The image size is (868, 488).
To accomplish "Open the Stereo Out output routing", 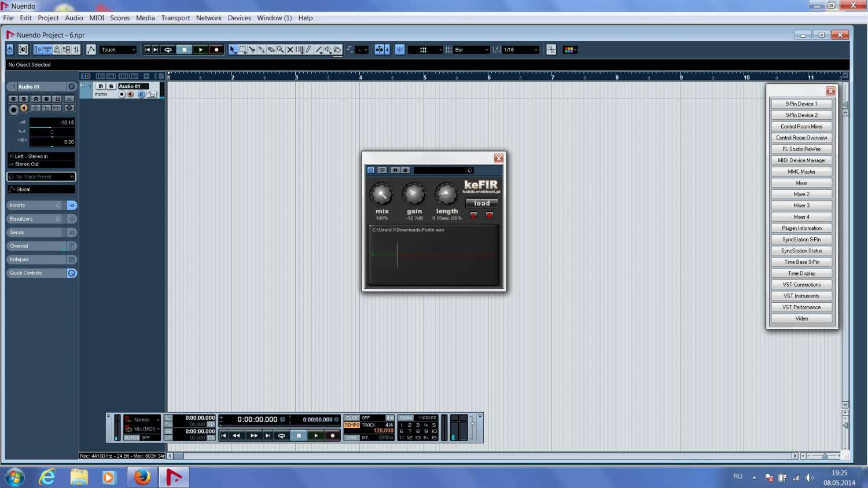I will point(41,164).
